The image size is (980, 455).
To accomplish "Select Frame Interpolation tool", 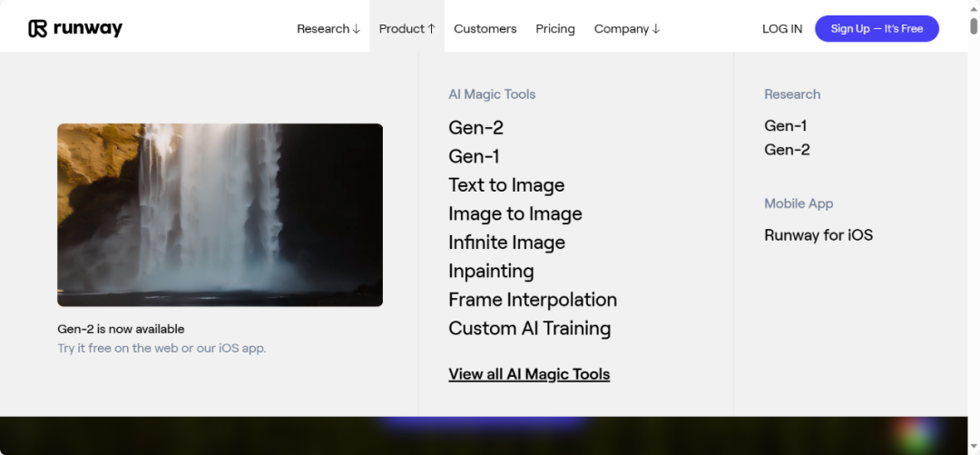I will [533, 300].
